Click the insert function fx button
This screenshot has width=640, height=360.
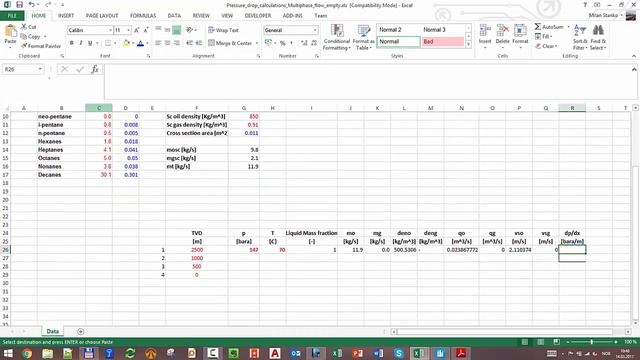(x=95, y=69)
